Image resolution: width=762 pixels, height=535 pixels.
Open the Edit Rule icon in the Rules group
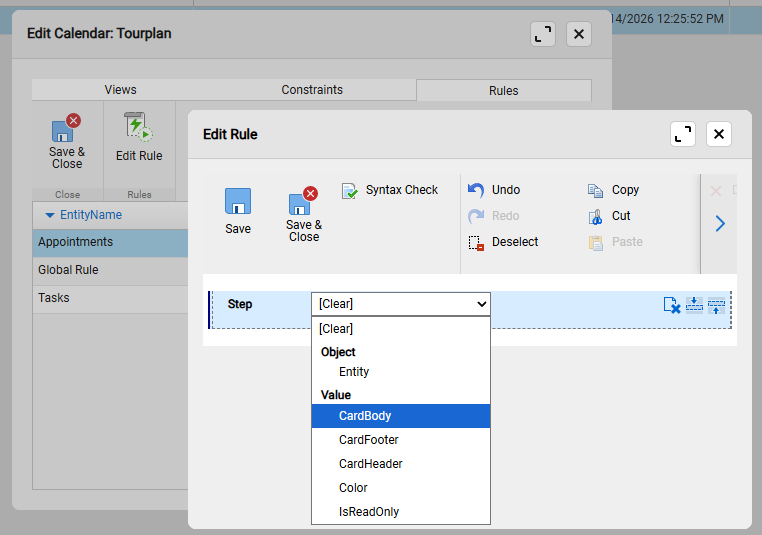coord(138,138)
